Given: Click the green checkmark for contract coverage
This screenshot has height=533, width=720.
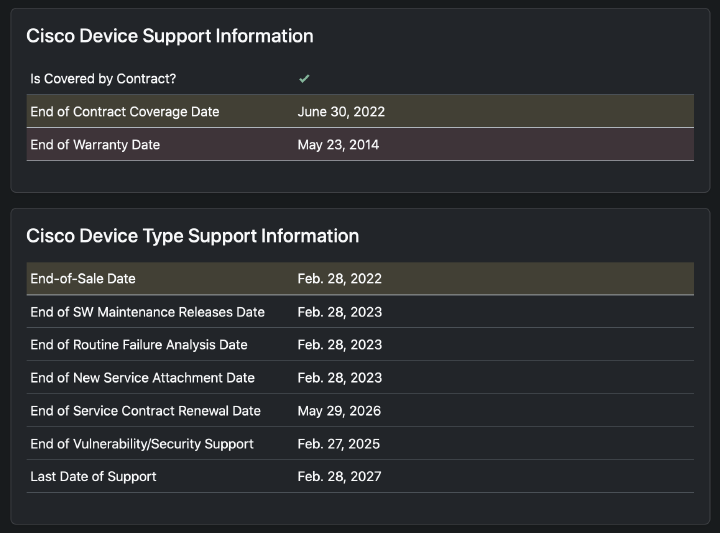Looking at the screenshot, I should 304,79.
